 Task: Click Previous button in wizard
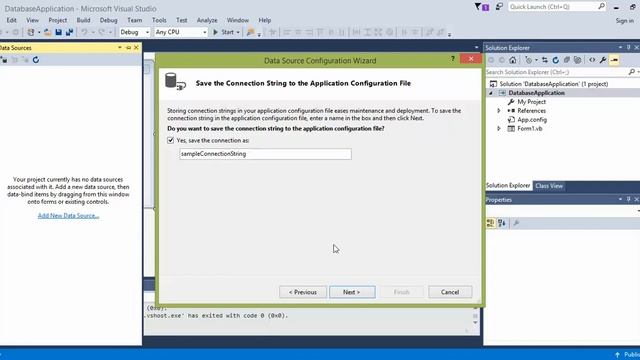tap(303, 292)
